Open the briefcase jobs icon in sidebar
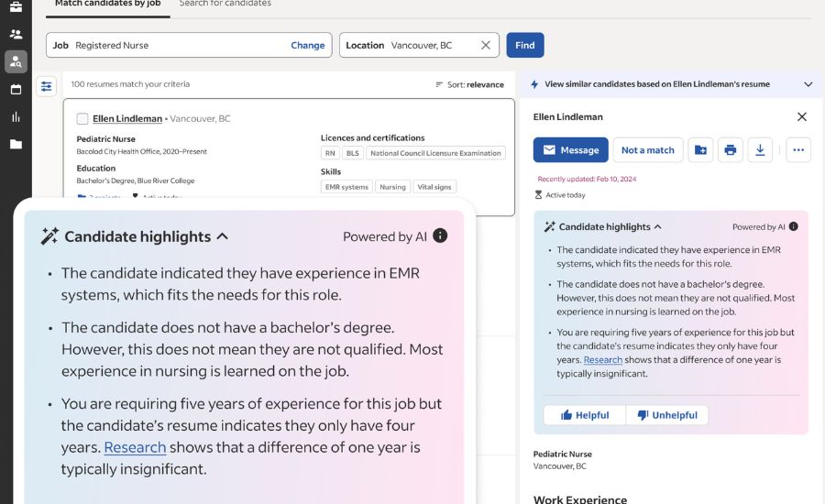Image resolution: width=825 pixels, height=504 pixels. click(16, 6)
